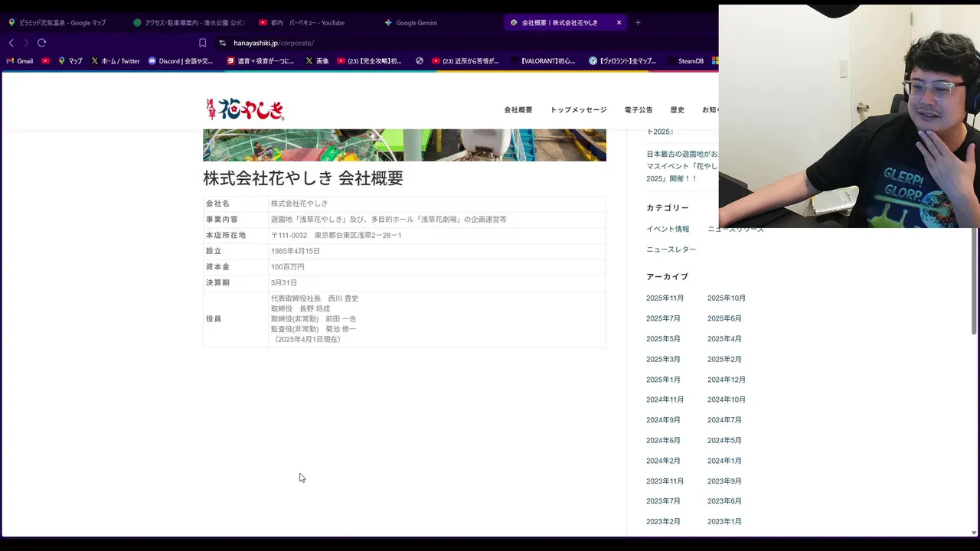This screenshot has width=980, height=551.
Task: Open the 2023年11月 archive link
Action: coord(665,481)
